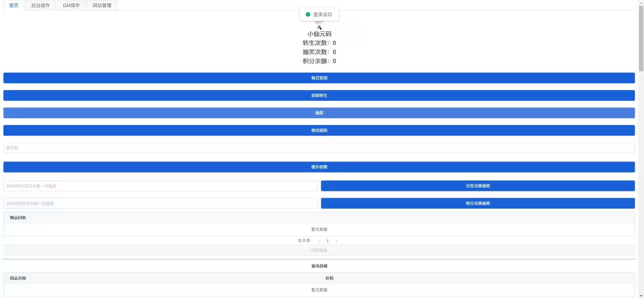The height and width of the screenshot is (299, 644).
Task: Select page 1 in pagination
Action: point(327,241)
